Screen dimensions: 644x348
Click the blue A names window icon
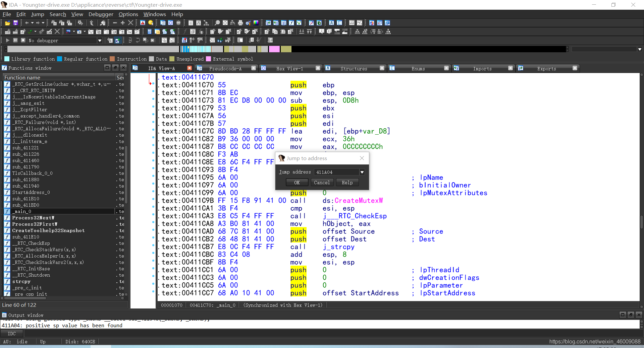331,23
